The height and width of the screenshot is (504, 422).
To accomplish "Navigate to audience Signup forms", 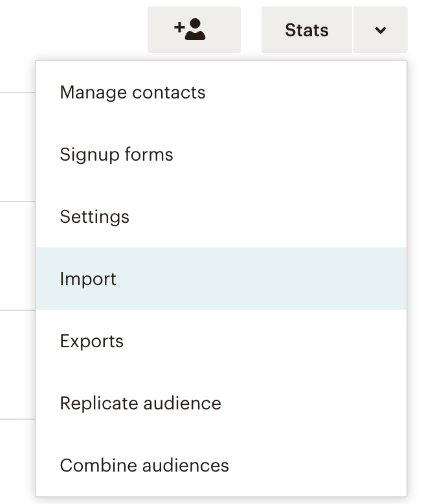I will pyautogui.click(x=117, y=155).
